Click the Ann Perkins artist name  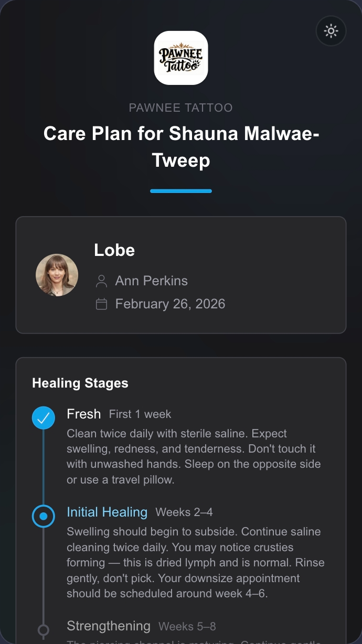(151, 281)
